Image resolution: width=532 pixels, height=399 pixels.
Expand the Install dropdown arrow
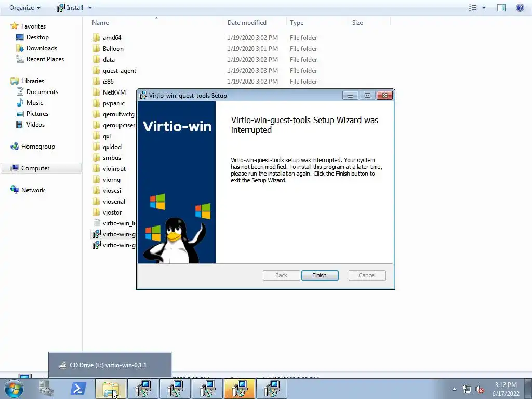click(90, 7)
